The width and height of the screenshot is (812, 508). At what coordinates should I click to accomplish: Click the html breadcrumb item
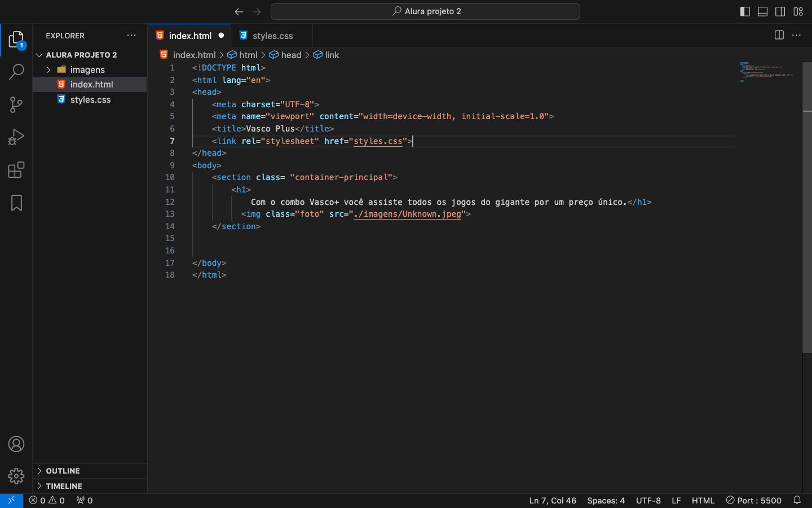coord(242,55)
